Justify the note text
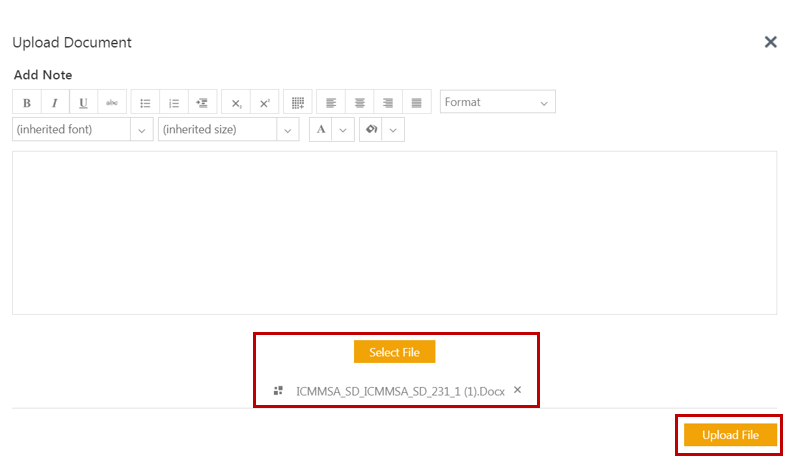This screenshot has width=810, height=468. pos(417,103)
